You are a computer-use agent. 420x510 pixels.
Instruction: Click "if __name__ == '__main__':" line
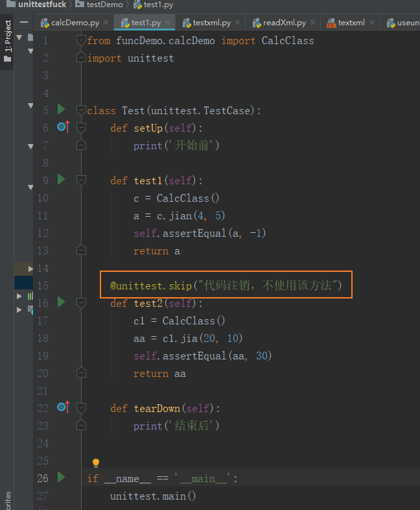[163, 478]
